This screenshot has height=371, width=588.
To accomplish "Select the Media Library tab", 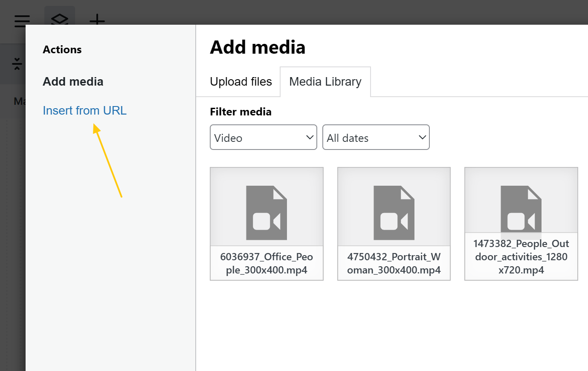I will [x=325, y=82].
